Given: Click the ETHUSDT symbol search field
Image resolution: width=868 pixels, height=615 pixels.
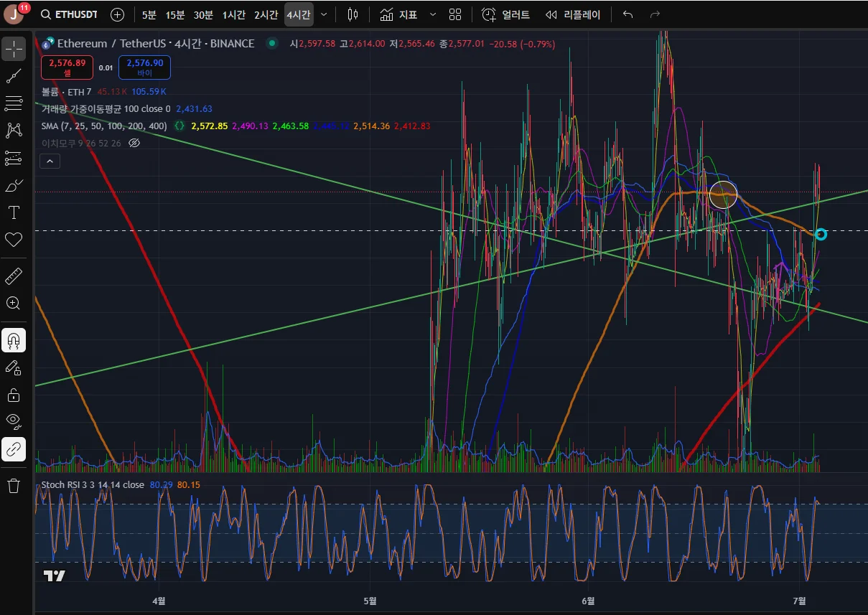Looking at the screenshot, I should click(69, 14).
